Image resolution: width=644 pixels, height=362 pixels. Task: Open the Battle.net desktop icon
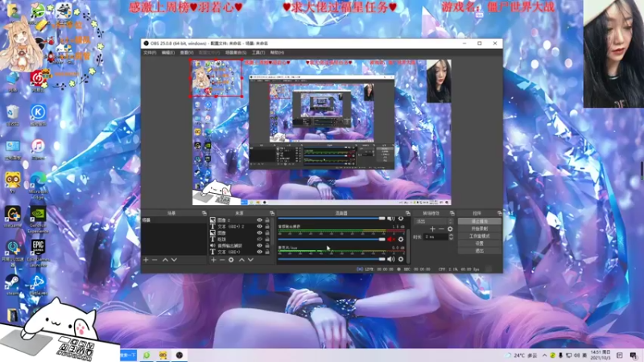click(x=38, y=284)
